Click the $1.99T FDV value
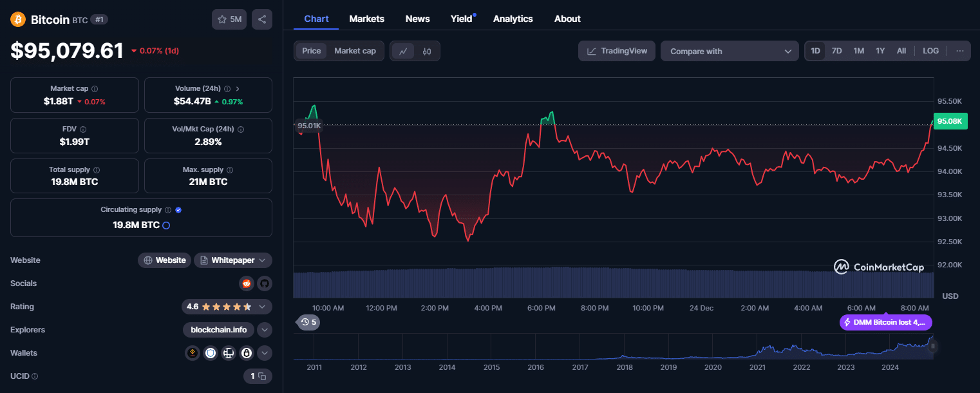 (x=75, y=142)
